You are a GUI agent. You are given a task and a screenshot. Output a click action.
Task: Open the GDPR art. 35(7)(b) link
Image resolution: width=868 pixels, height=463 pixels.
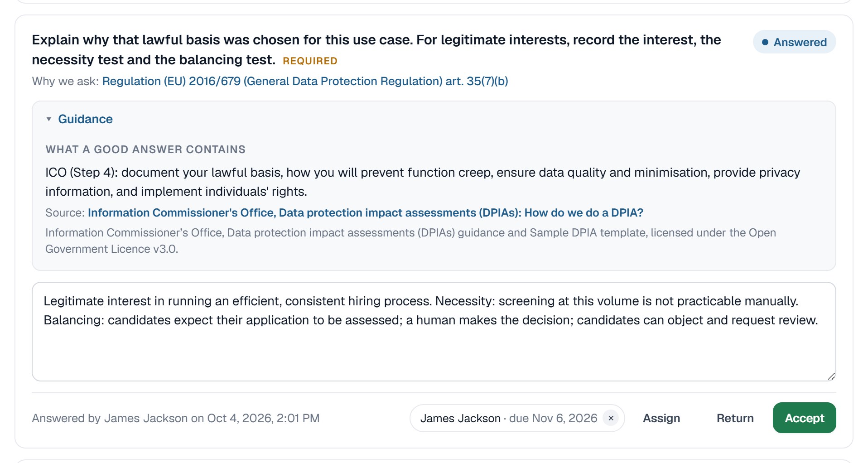(x=305, y=81)
